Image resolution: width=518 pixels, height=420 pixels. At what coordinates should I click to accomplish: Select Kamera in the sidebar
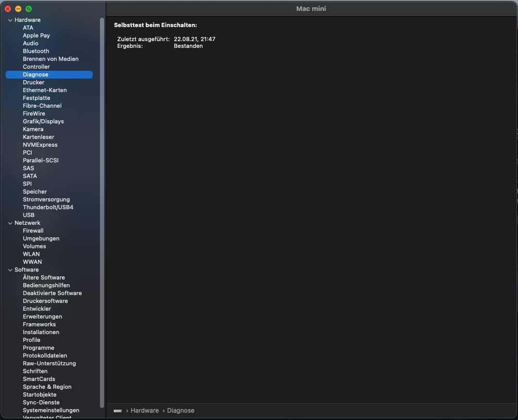click(x=33, y=129)
